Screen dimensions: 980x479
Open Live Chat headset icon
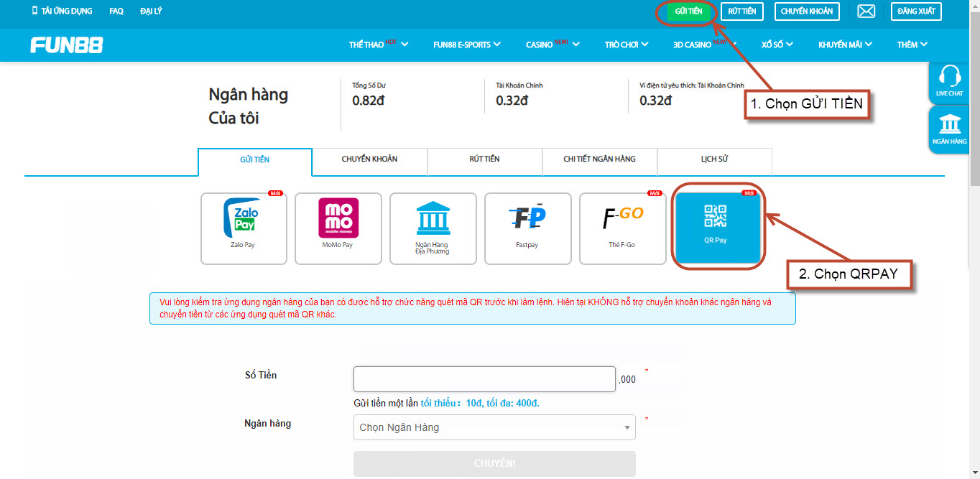click(949, 82)
